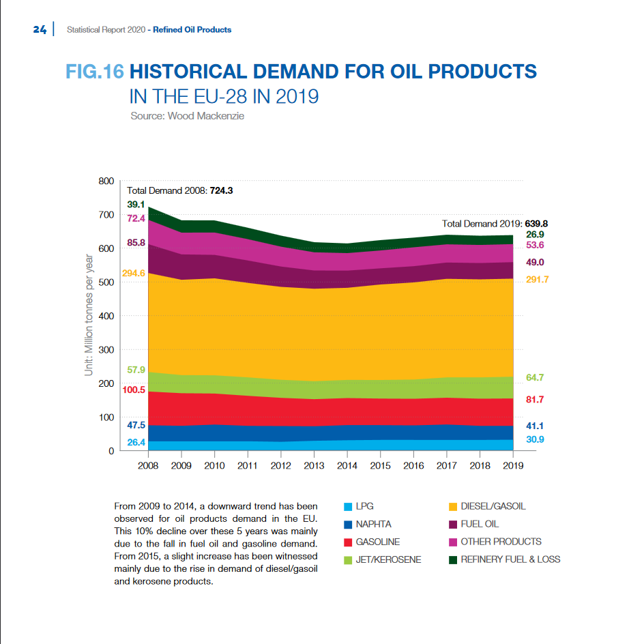Click the FIG.16 figure title label
This screenshot has height=644, width=644.
tap(95, 72)
